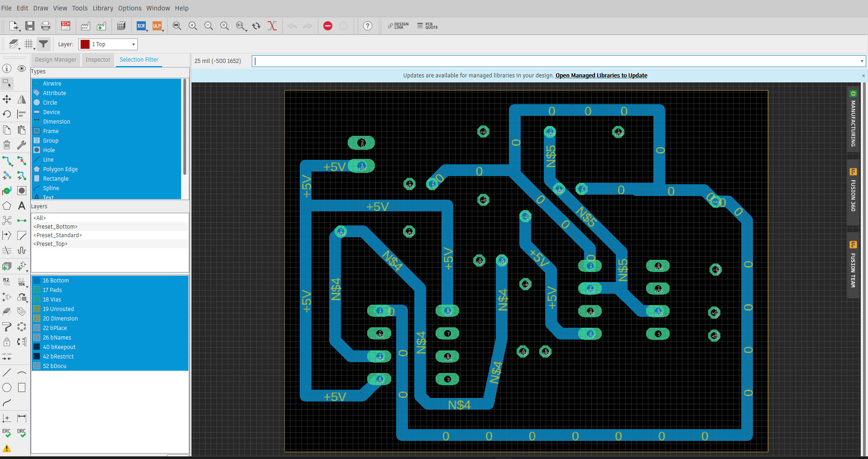
Task: Toggle the selection filter funnel button
Action: [x=43, y=44]
